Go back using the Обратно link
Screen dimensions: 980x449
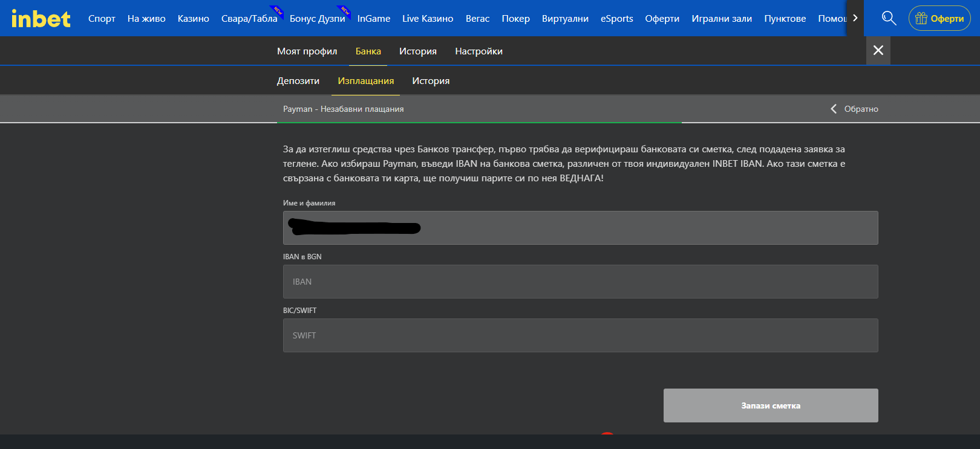click(854, 109)
